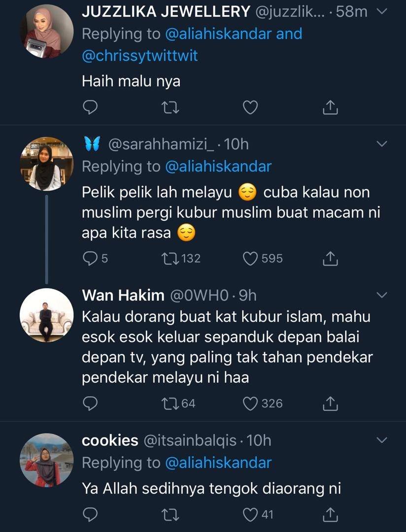Open options chevron on JUZZLIKA JEWELLERY tweet
The height and width of the screenshot is (532, 406).
coord(382,12)
